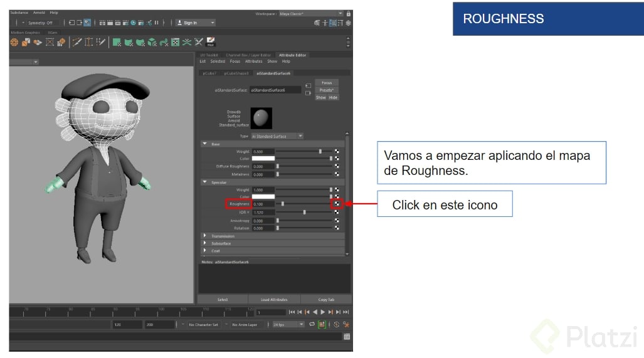Collapse the Specular section

(204, 182)
